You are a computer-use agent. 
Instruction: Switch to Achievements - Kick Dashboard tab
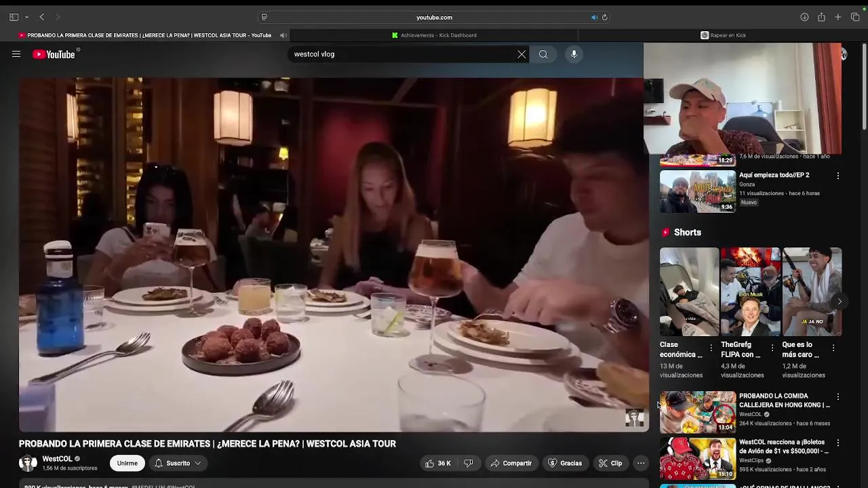click(x=434, y=35)
